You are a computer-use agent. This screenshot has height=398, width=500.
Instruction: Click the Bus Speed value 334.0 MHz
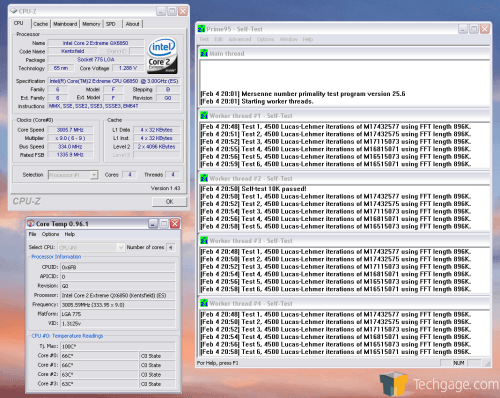(x=70, y=147)
